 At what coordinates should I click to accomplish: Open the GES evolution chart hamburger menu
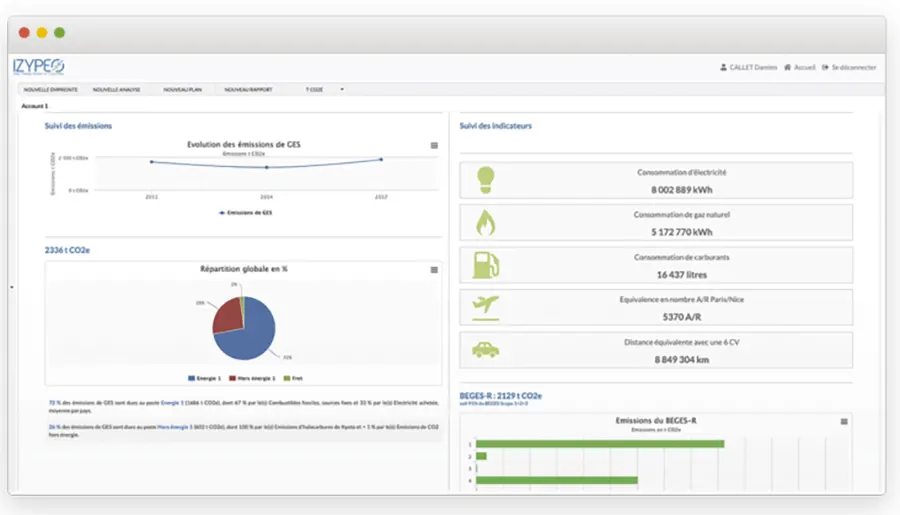point(434,145)
